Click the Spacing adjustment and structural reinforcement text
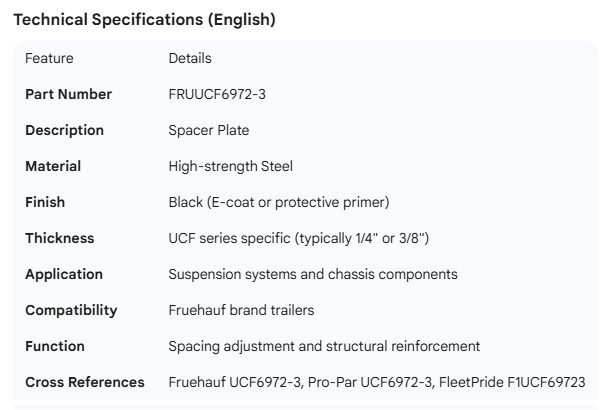This screenshot has width=608, height=410. (324, 346)
